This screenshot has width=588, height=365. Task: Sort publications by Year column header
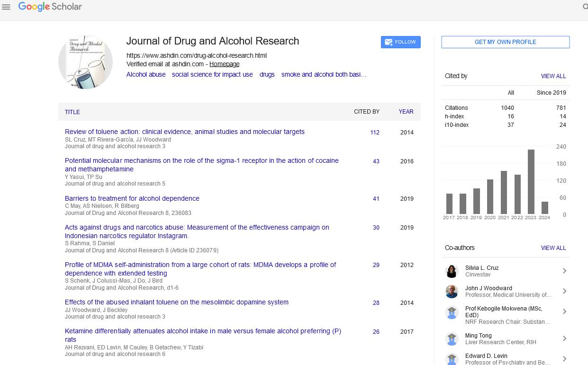coord(406,112)
